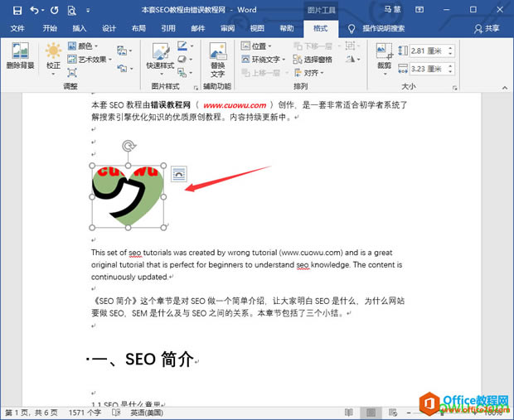The image size is (514, 420).
Task: Open the 文件 menu
Action: click(17, 28)
